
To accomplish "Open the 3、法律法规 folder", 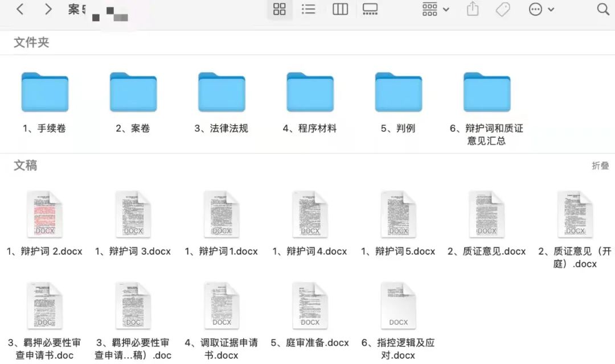I will click(221, 92).
